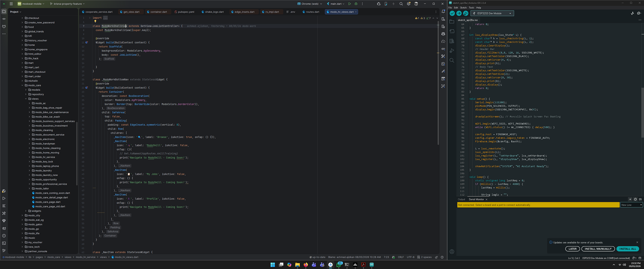
Task: Open Android Studio user avatar menu
Action: (x=416, y=4)
